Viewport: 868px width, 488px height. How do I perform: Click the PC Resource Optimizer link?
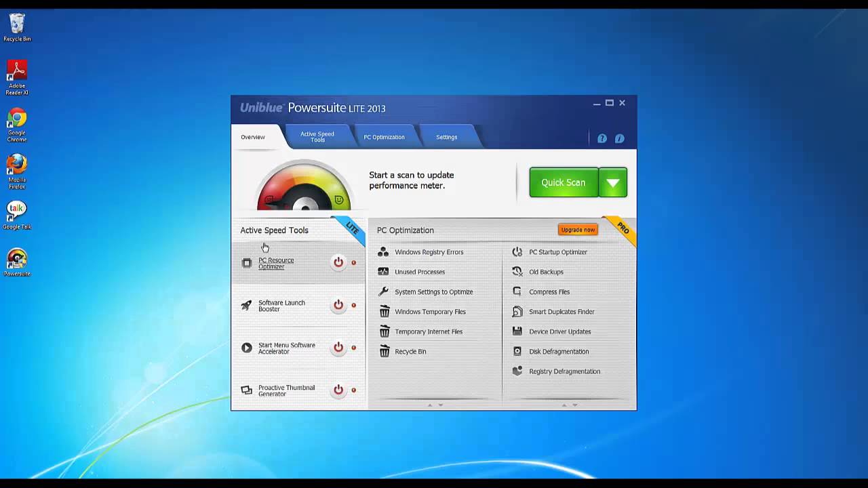coord(276,264)
